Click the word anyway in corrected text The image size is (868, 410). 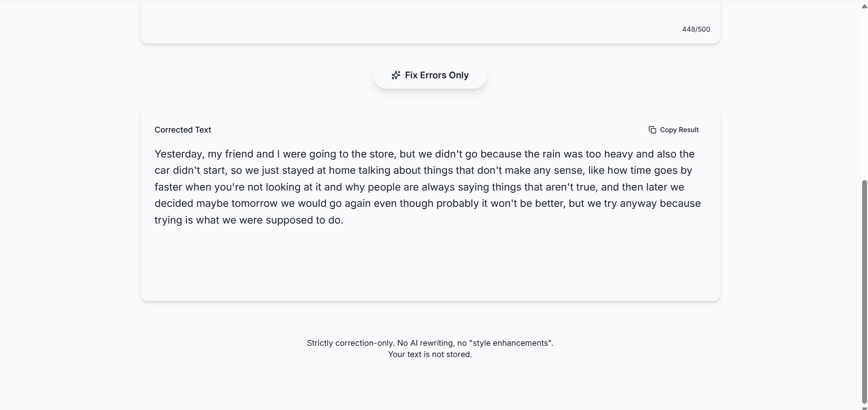click(638, 204)
